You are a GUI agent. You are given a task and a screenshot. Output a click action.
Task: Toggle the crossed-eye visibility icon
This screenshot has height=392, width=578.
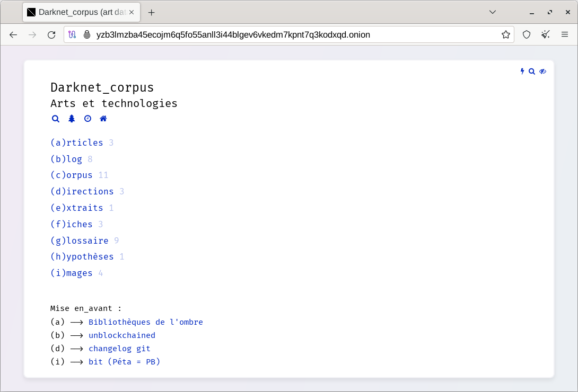pyautogui.click(x=542, y=72)
